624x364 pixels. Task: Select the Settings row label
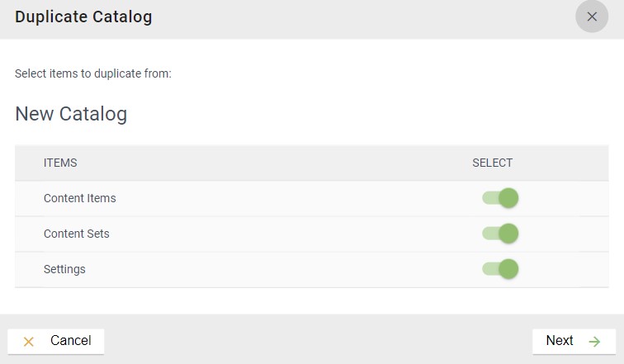pyautogui.click(x=64, y=269)
